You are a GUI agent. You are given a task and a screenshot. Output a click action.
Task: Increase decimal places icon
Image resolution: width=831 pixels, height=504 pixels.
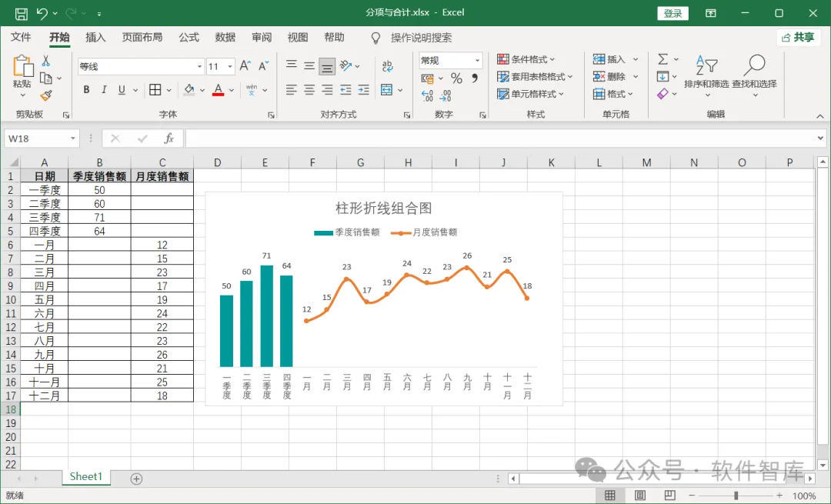427,96
